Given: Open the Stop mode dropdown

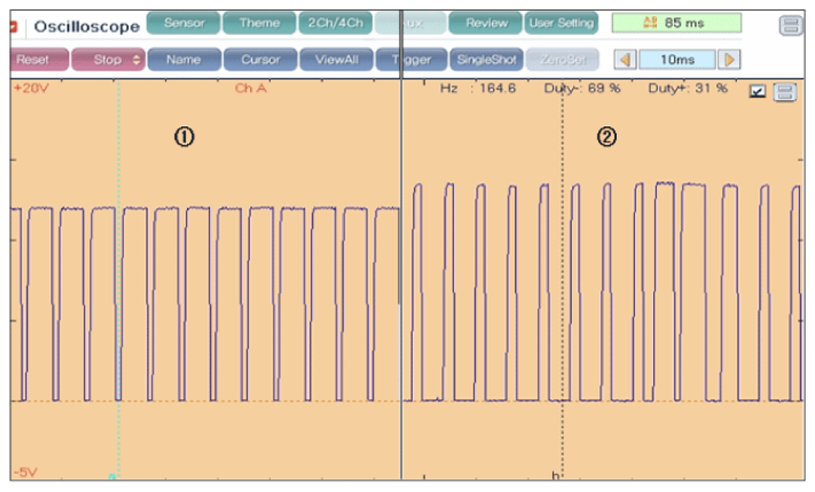Looking at the screenshot, I should 108,60.
